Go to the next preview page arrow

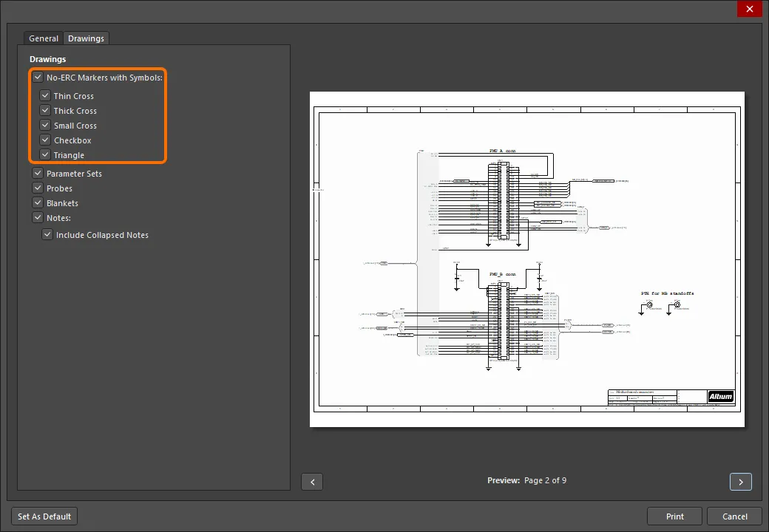(741, 482)
